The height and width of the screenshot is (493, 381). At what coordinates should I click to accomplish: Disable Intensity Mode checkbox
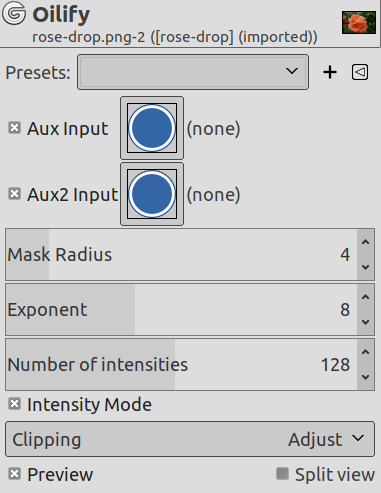pos(14,404)
